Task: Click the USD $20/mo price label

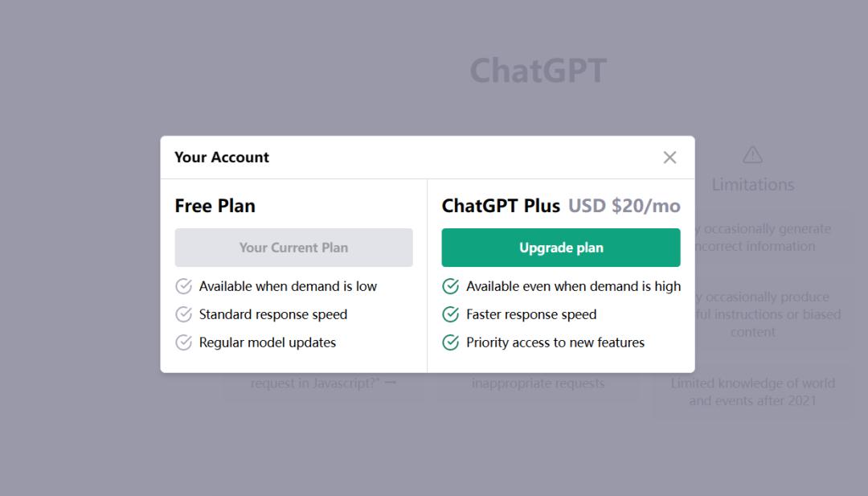Action: [x=624, y=206]
